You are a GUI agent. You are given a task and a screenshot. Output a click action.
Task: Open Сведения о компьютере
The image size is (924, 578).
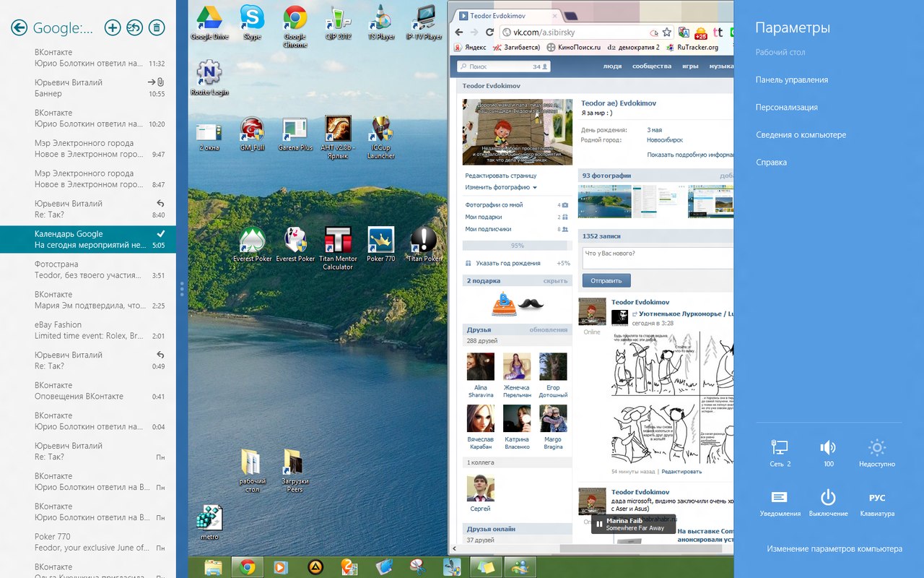point(801,134)
